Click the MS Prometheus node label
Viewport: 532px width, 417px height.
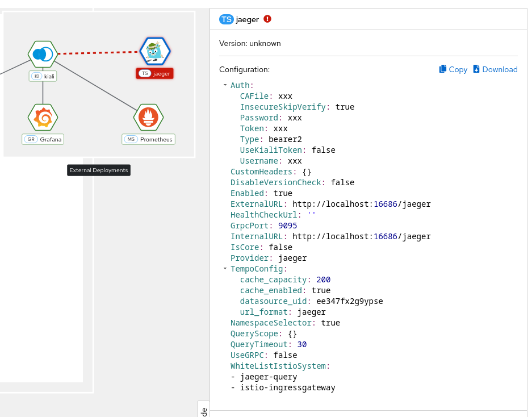(148, 139)
